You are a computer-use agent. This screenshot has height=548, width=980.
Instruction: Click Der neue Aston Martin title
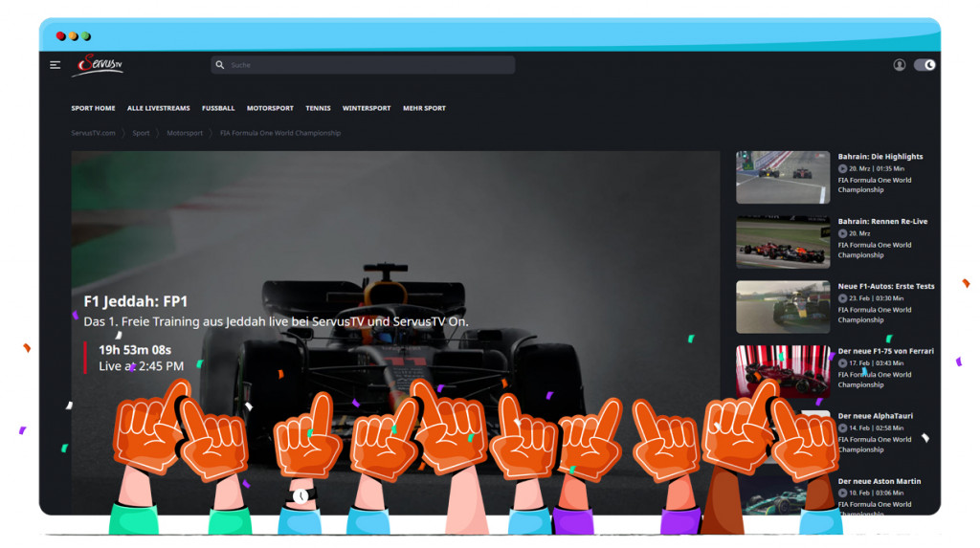(879, 481)
